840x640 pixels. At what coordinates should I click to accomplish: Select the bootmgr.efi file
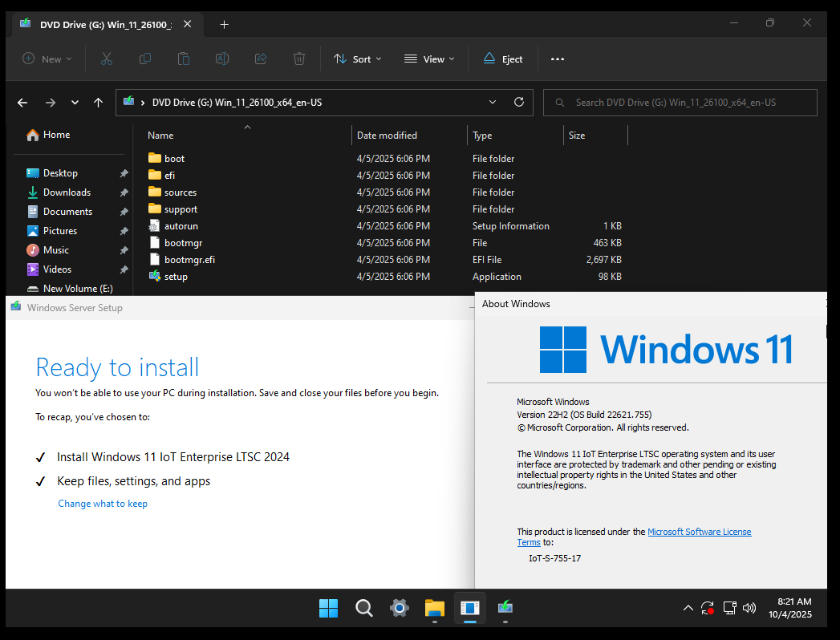click(x=181, y=260)
